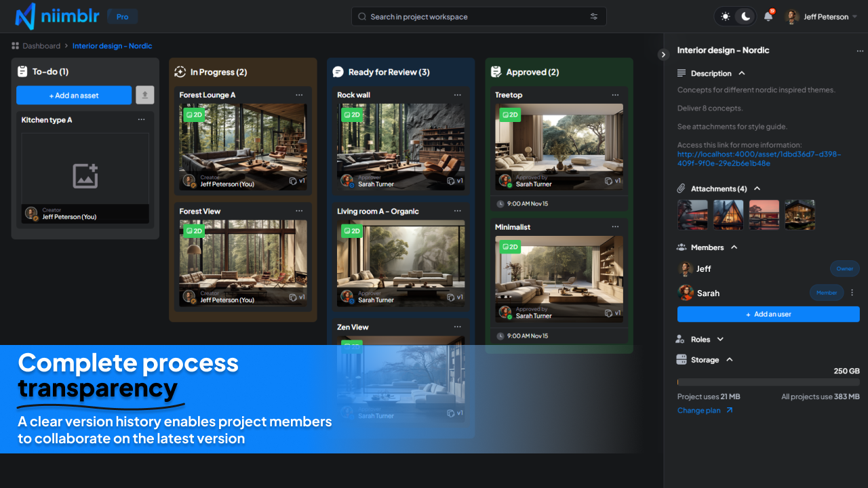Open the Rock wall card options menu

[x=457, y=96]
